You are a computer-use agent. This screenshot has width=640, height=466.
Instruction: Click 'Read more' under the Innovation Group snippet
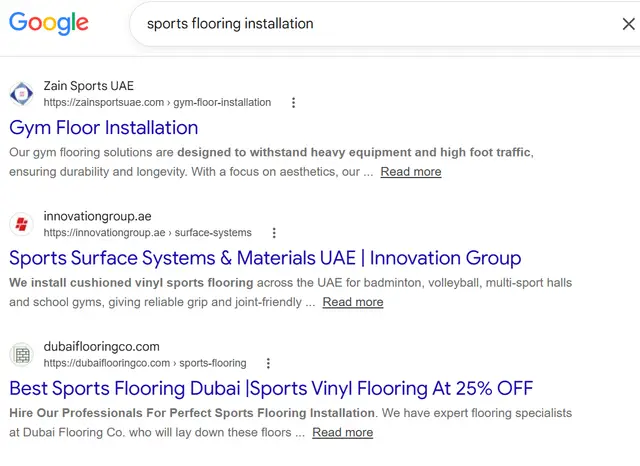point(353,302)
